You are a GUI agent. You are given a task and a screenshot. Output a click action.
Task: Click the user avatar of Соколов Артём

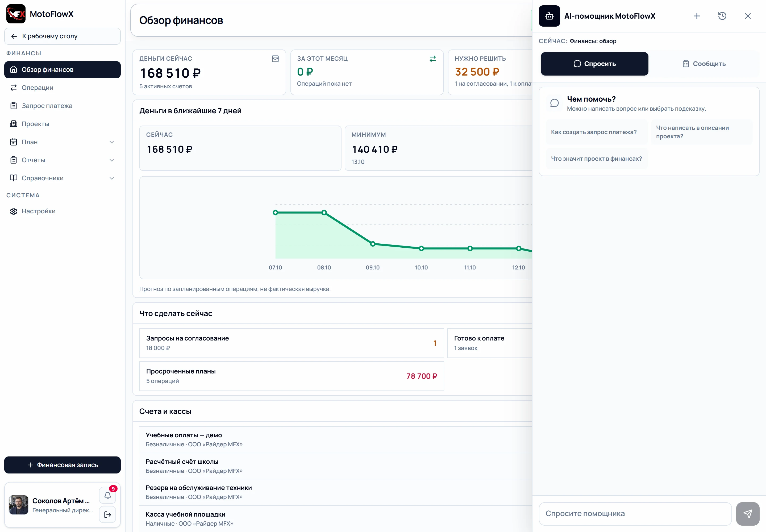[18, 505]
